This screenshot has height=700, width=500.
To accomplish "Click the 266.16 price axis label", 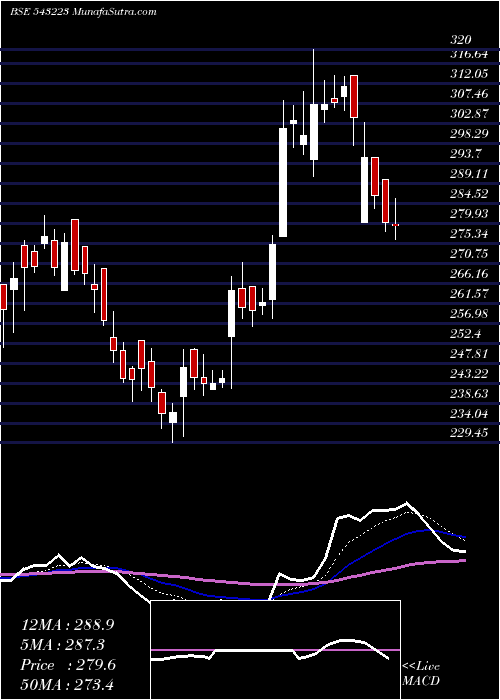I will 469,274.
